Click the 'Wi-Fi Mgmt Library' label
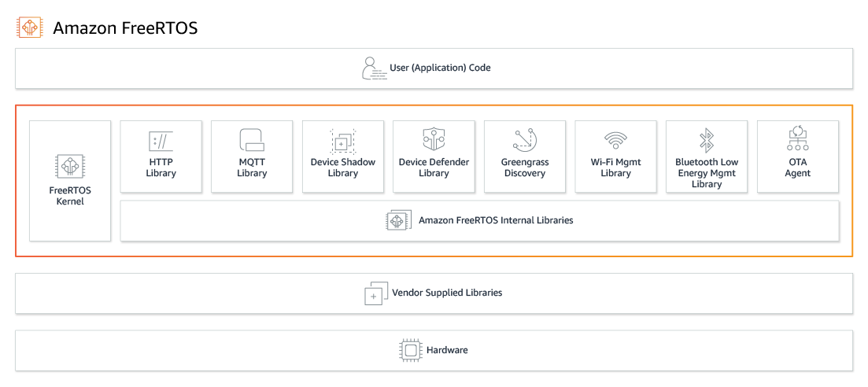 coord(615,168)
